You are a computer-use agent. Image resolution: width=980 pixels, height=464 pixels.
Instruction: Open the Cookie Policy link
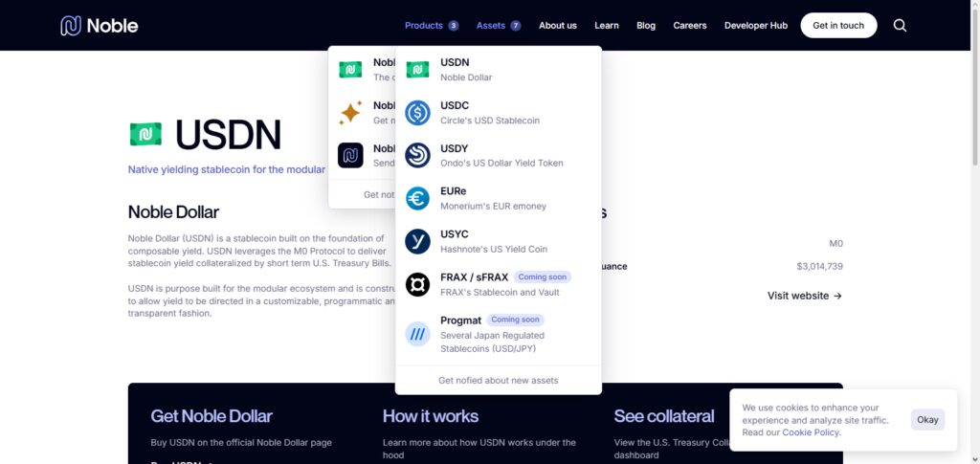(x=811, y=432)
